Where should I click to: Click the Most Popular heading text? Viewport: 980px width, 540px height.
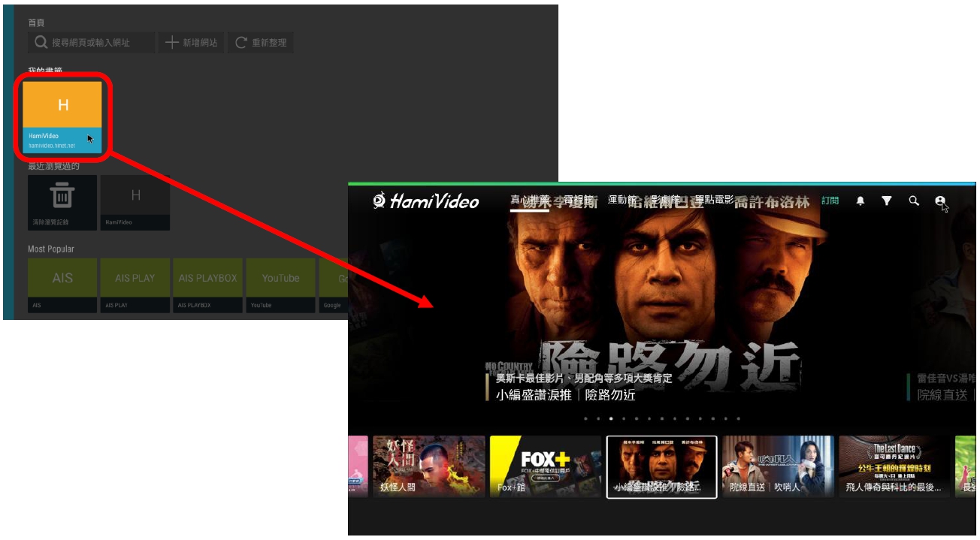51,249
